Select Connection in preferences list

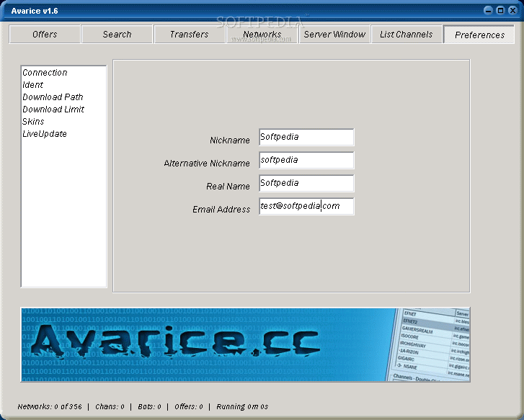tap(45, 73)
